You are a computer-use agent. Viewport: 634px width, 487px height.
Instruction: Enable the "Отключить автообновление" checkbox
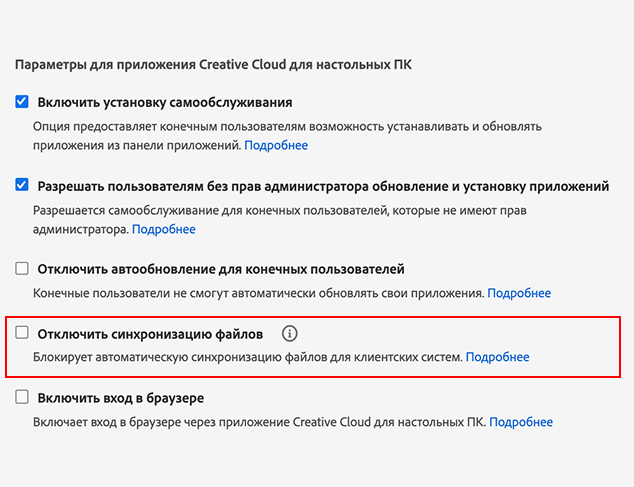[x=22, y=269]
